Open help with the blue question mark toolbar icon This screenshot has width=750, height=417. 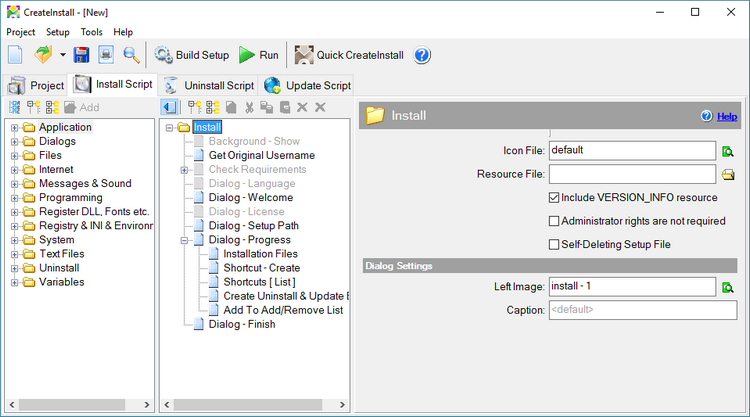pyautogui.click(x=422, y=55)
